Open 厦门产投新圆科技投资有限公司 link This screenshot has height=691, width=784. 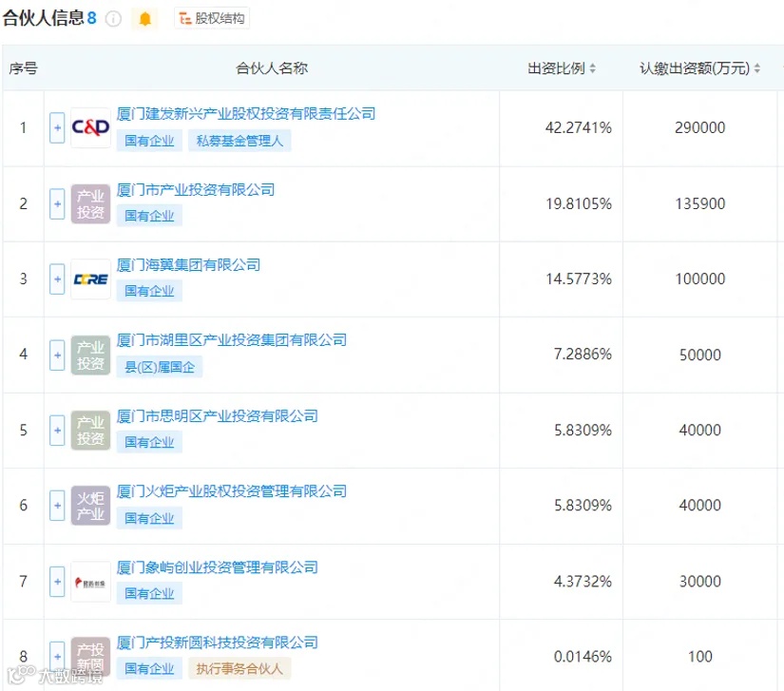[x=217, y=643]
